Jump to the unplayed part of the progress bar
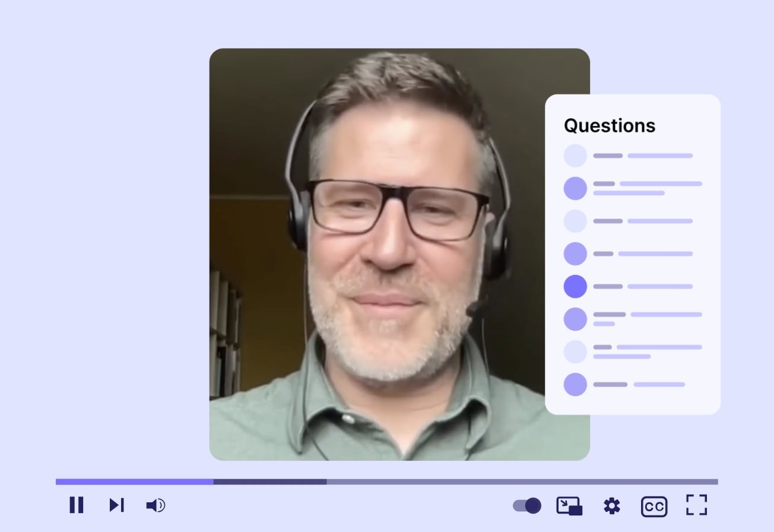The height and width of the screenshot is (532, 774). (521, 482)
